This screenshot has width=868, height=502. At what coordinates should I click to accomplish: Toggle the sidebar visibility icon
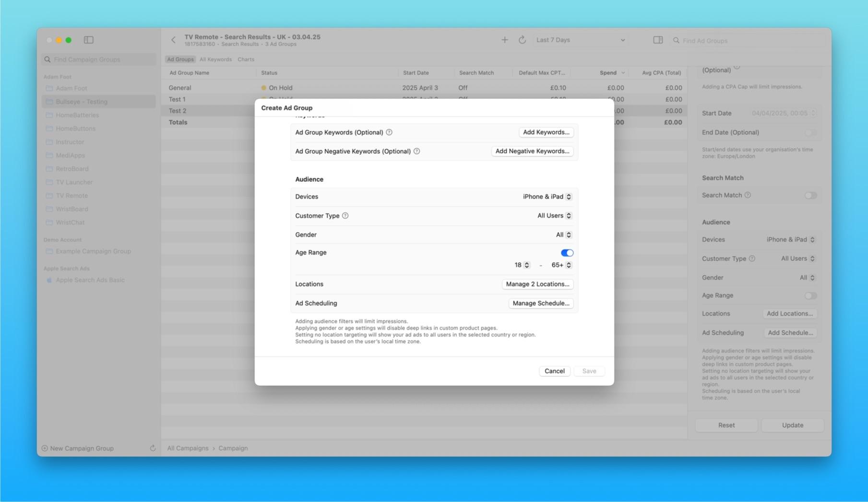[x=89, y=40]
